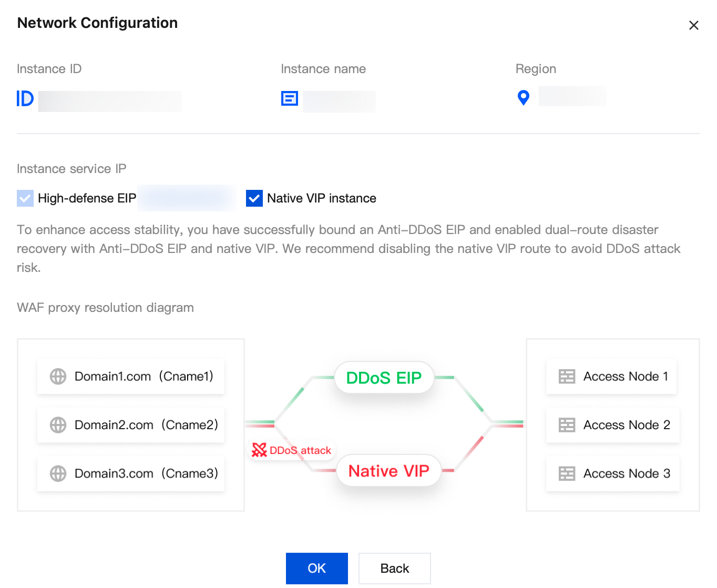Click the red DDoS attack icon
717x588 pixels.
259,450
